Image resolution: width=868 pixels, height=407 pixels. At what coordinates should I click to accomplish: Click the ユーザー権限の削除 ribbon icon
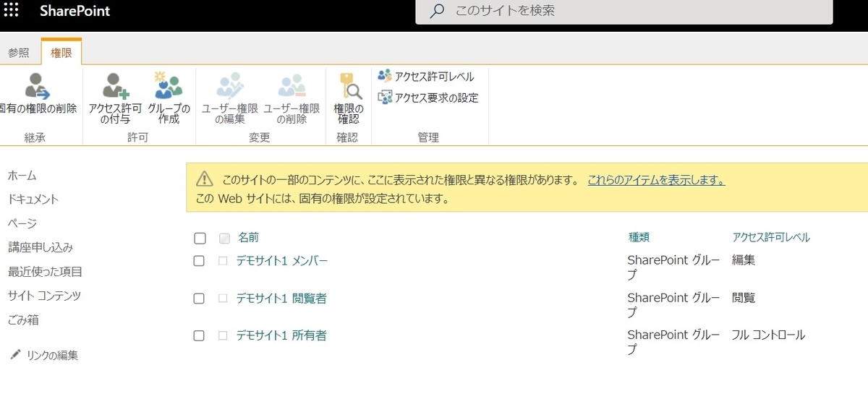[292, 86]
